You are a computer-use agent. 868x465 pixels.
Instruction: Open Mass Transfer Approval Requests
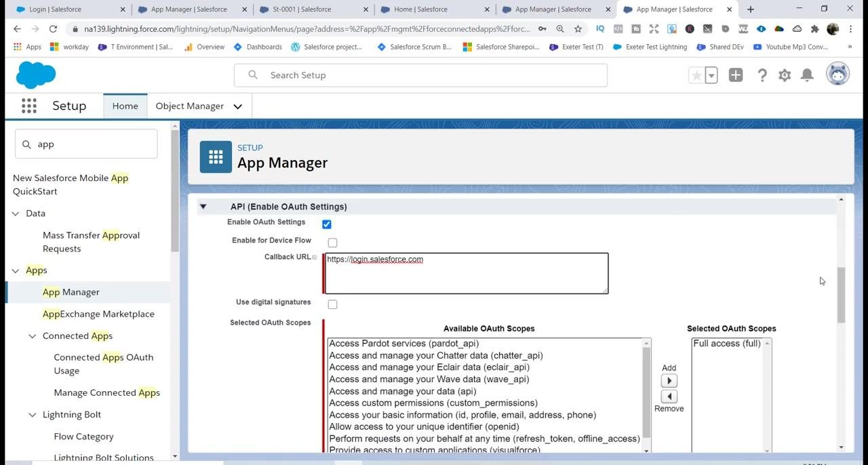click(91, 242)
